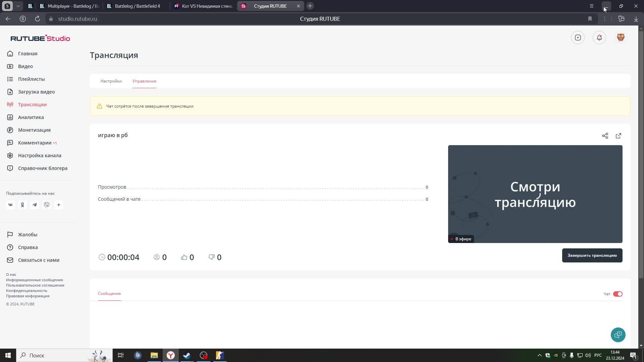Go to Аналитика in the sidebar

pyautogui.click(x=31, y=117)
